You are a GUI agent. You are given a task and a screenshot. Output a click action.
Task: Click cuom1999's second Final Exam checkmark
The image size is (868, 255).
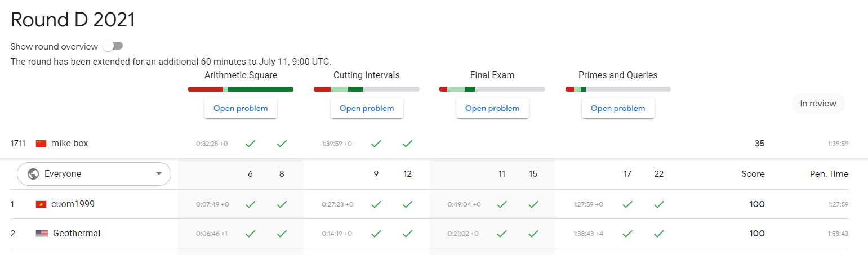tap(533, 204)
